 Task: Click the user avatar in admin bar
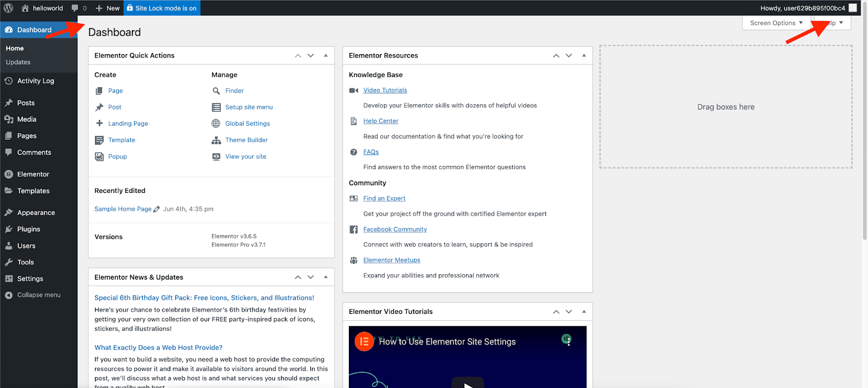tap(853, 8)
